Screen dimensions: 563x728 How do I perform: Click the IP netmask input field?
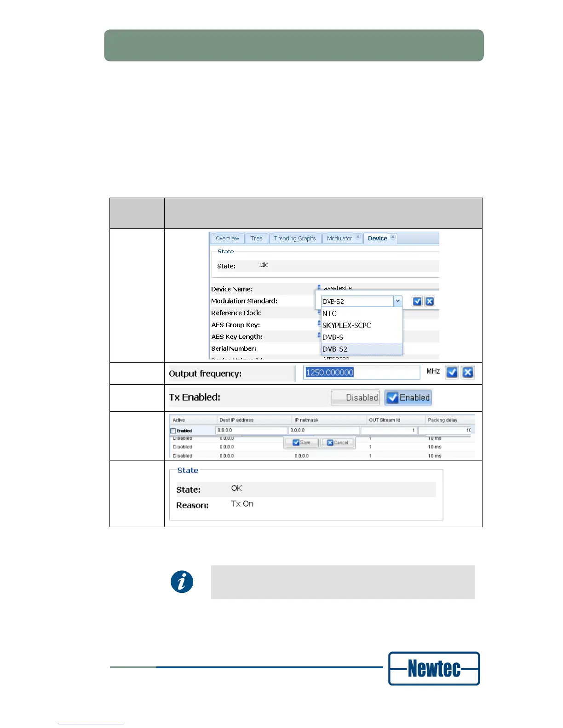coord(324,431)
